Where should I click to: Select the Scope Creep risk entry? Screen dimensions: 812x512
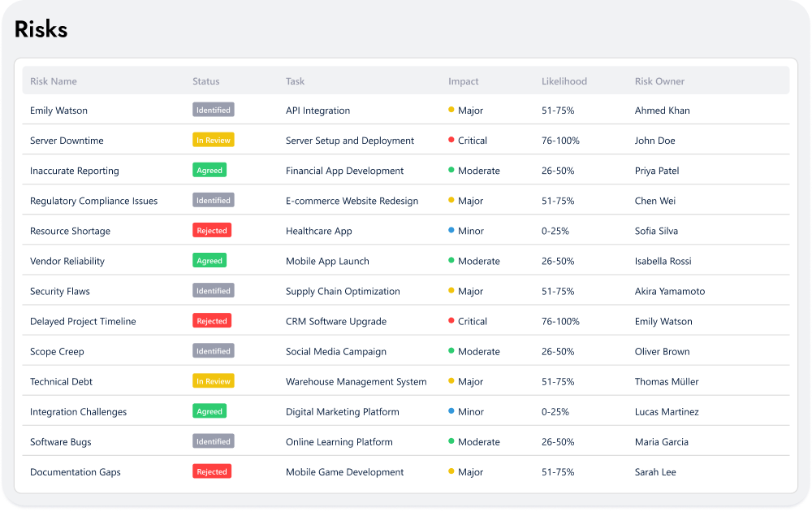[57, 351]
